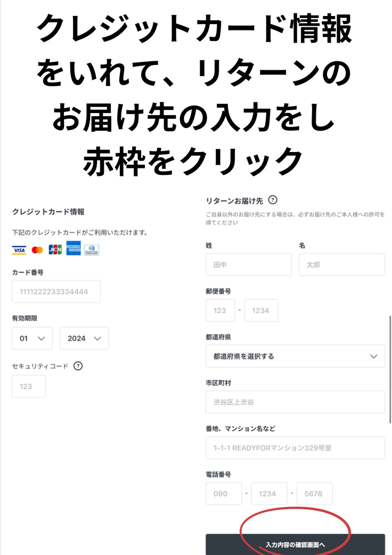
Task: Click the 名 input field
Action: click(342, 264)
